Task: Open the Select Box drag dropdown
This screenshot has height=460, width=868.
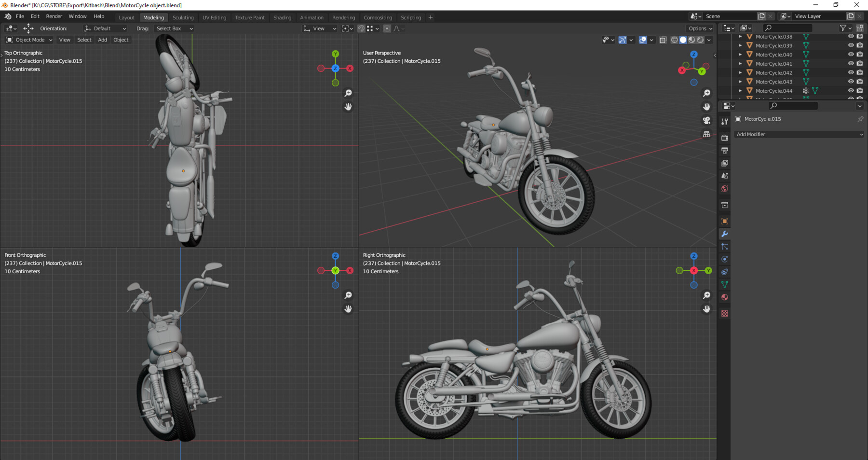Action: [x=174, y=28]
